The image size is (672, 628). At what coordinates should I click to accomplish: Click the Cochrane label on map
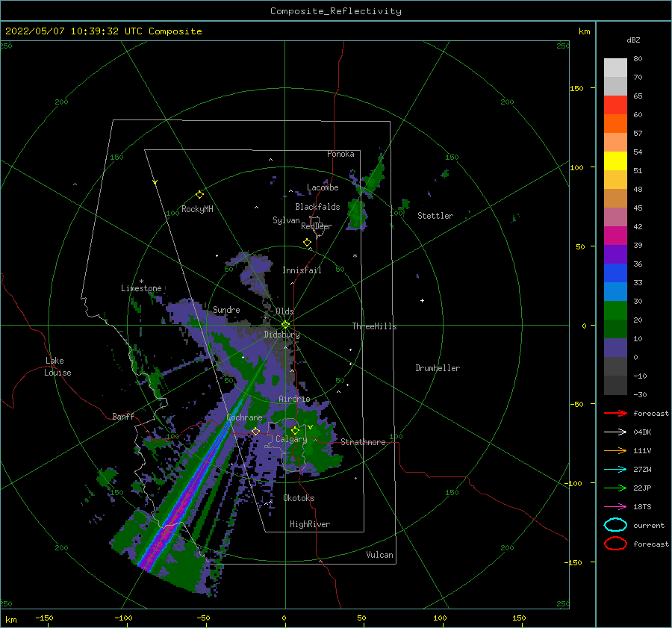244,417
